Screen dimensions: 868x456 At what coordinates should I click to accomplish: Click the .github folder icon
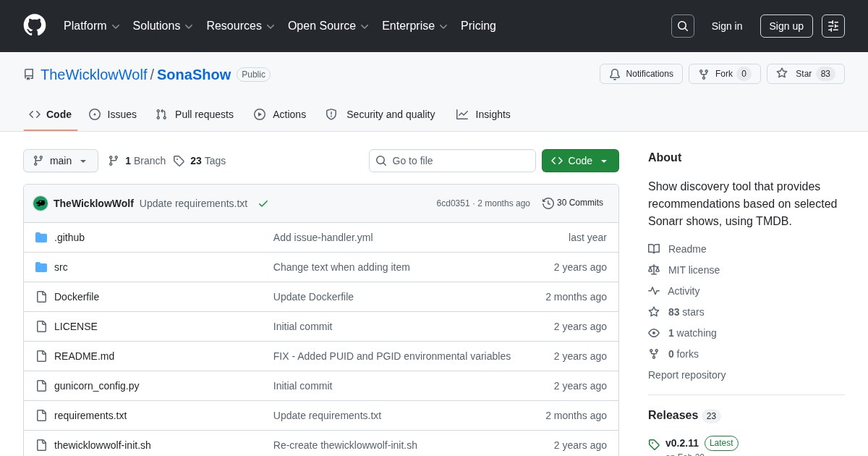coord(41,237)
